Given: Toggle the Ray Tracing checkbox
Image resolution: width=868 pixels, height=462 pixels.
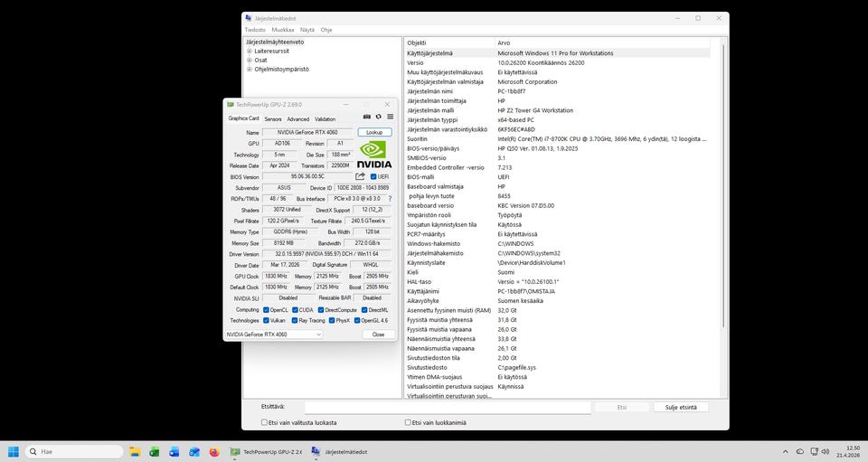Looking at the screenshot, I should tap(295, 320).
